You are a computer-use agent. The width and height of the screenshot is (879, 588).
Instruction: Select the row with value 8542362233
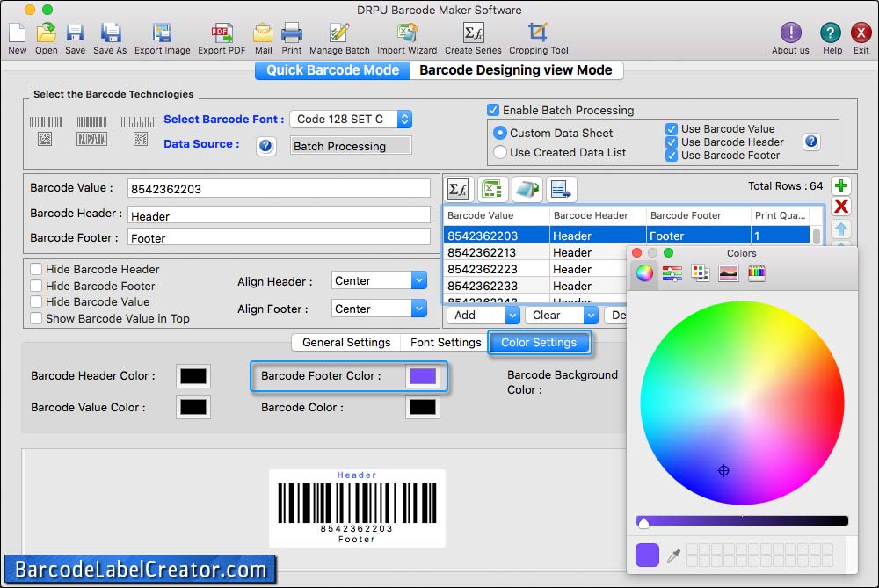coord(535,286)
